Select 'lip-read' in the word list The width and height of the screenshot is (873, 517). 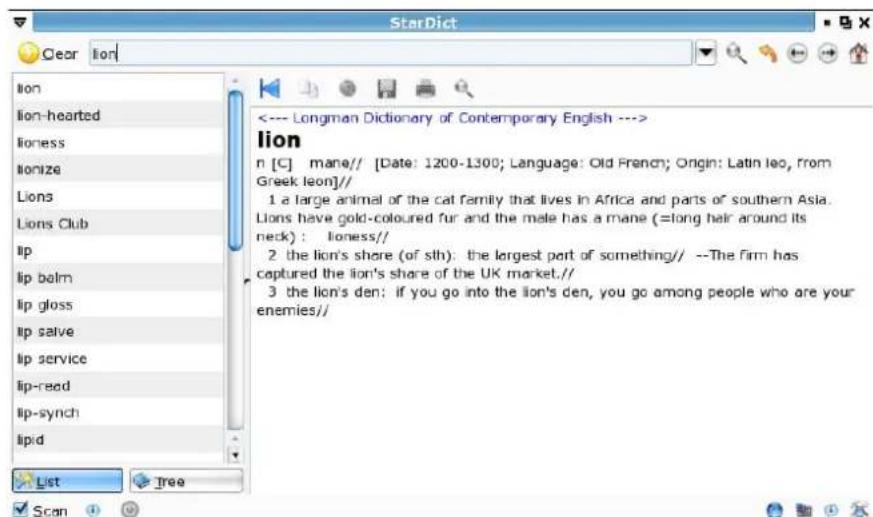[x=117, y=385]
